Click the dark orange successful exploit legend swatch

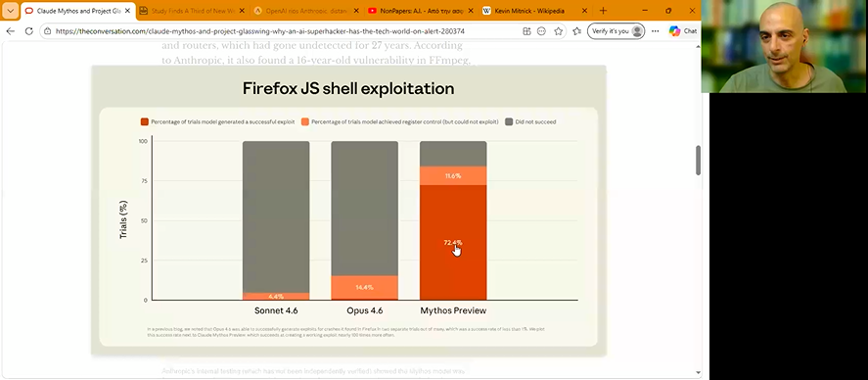145,121
